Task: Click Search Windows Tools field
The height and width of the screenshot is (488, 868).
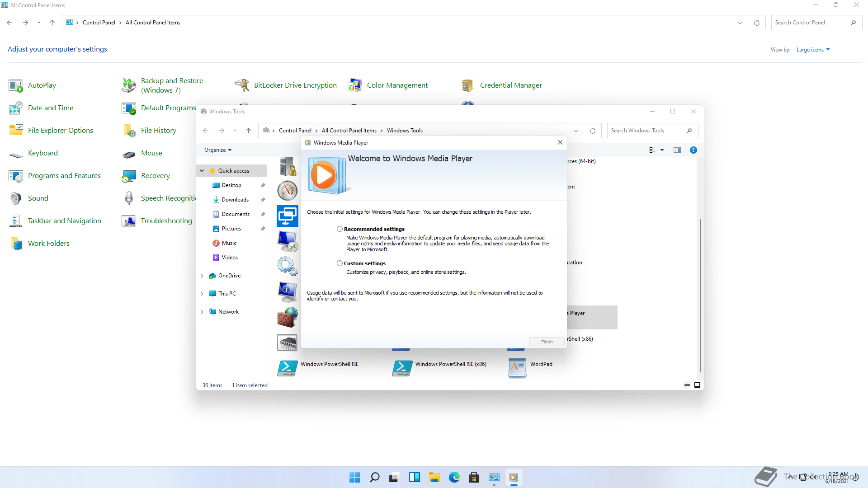Action: tap(647, 131)
